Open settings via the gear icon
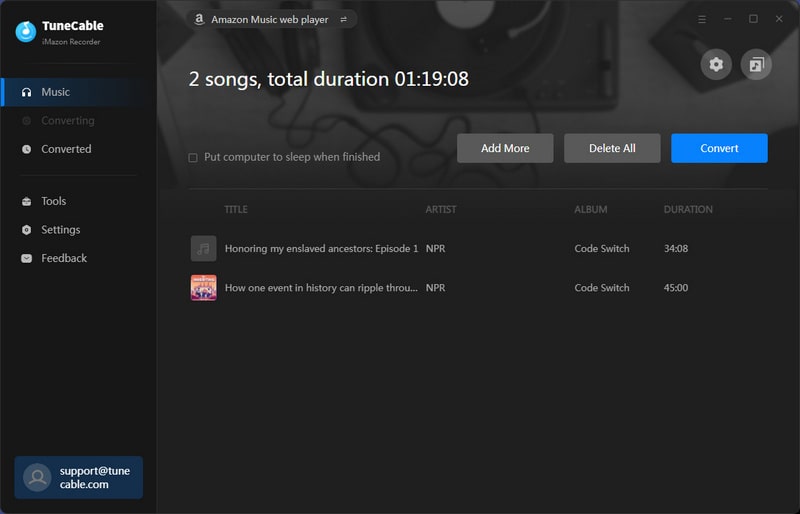Viewport: 800px width, 514px height. [716, 65]
